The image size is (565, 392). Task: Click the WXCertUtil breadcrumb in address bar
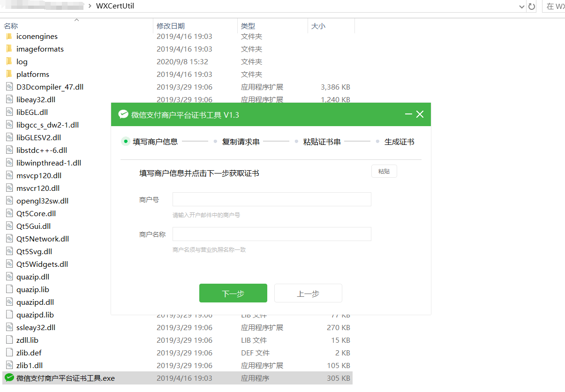coord(115,7)
